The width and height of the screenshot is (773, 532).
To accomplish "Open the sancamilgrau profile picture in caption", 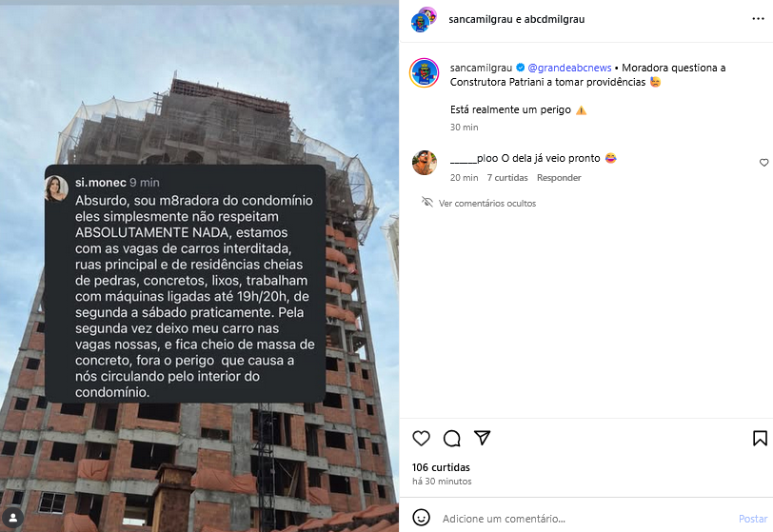I will pos(424,73).
